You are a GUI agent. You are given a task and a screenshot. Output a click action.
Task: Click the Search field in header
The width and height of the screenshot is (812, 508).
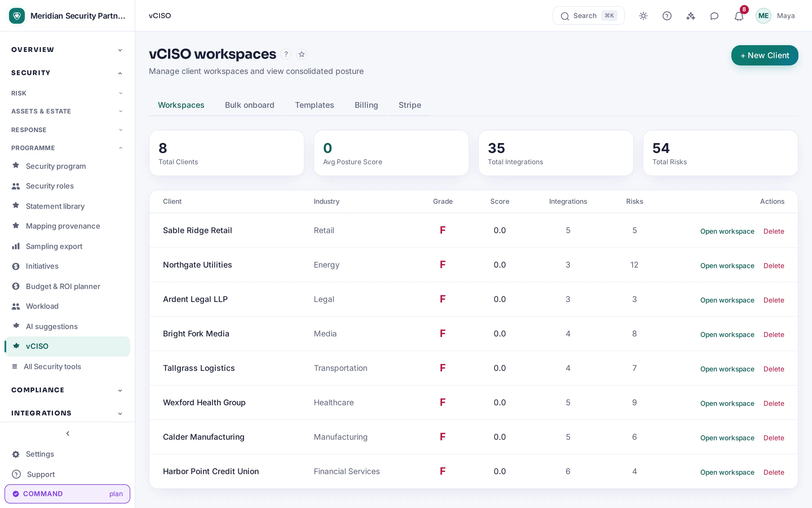click(x=588, y=16)
